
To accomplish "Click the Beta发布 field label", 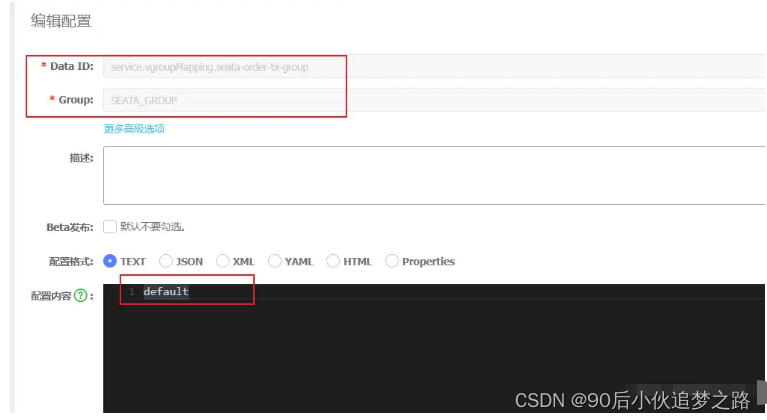I will click(x=70, y=227).
